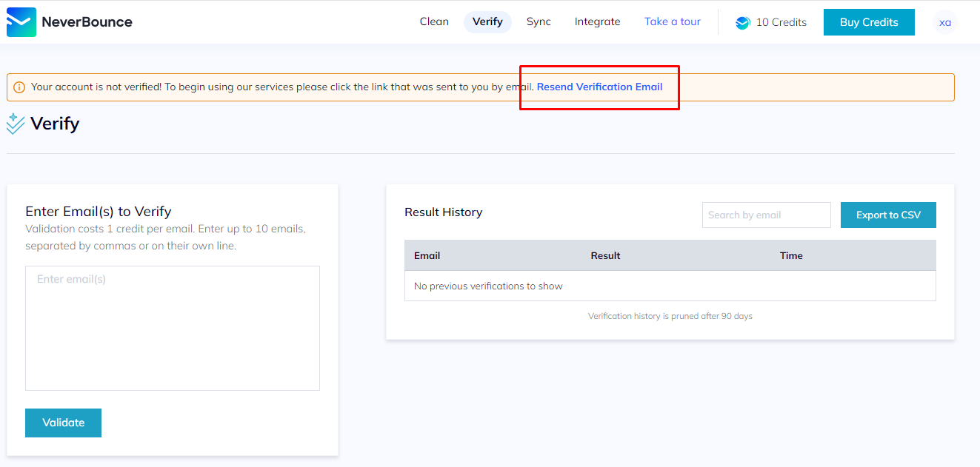Viewport: 980px width, 467px height.
Task: Click Resend Verification Email link
Action: (x=599, y=87)
